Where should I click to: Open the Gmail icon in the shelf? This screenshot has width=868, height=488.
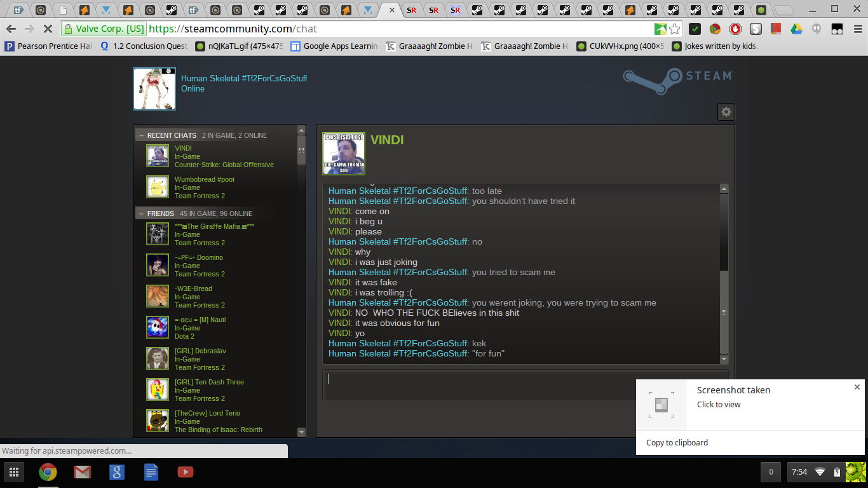[82, 471]
